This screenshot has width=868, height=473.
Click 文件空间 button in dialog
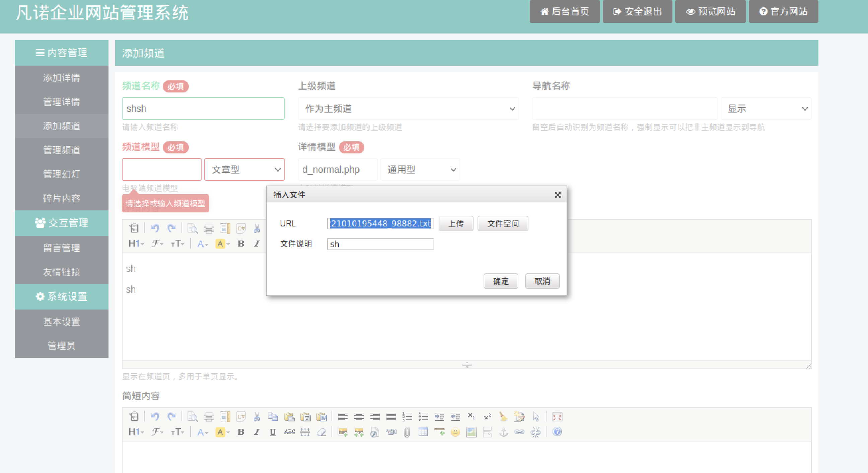(503, 223)
